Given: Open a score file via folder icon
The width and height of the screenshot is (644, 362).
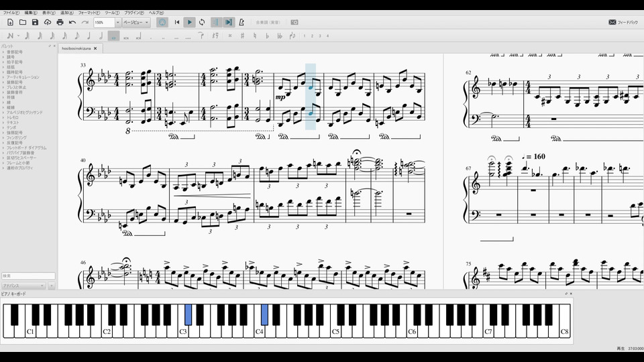Looking at the screenshot, I should 23,22.
